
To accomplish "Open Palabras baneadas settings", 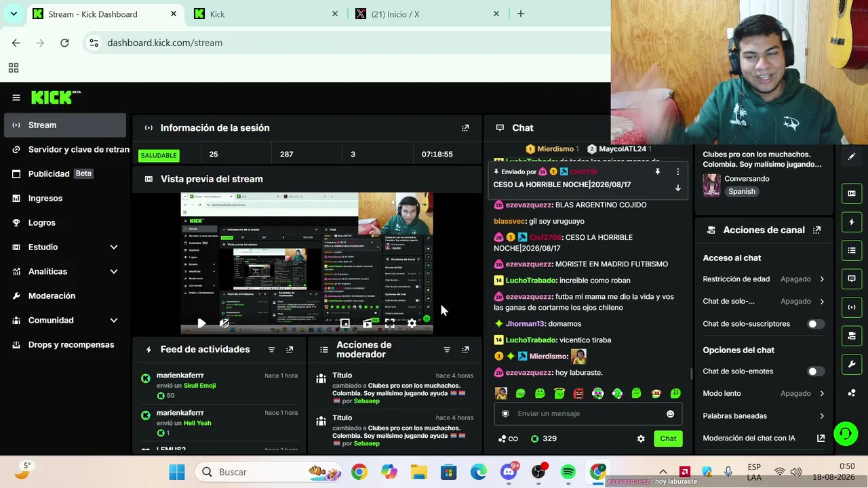I will [764, 415].
